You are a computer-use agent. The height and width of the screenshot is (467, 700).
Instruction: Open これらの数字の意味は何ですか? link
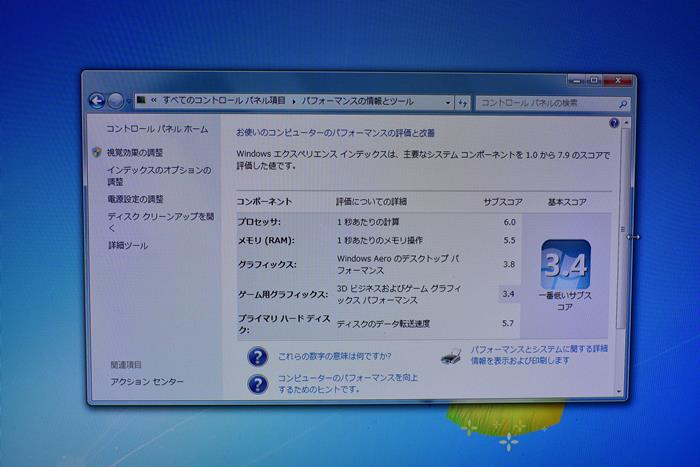point(334,356)
